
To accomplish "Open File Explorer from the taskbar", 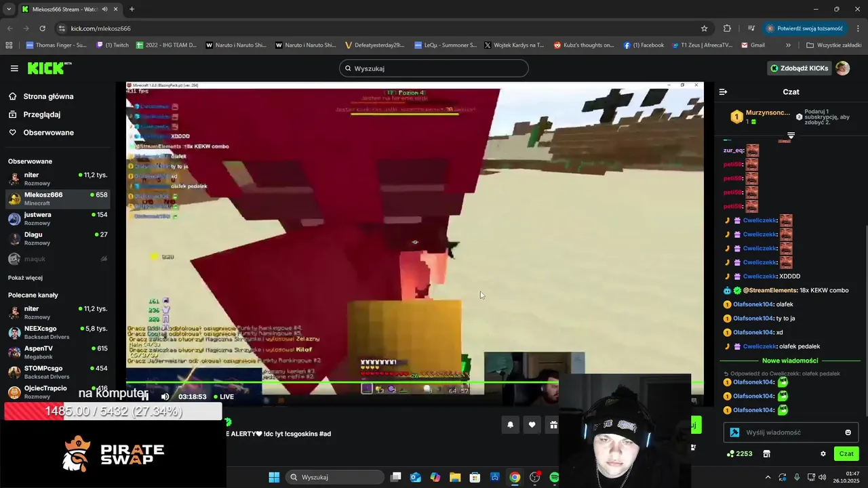I will tap(455, 477).
